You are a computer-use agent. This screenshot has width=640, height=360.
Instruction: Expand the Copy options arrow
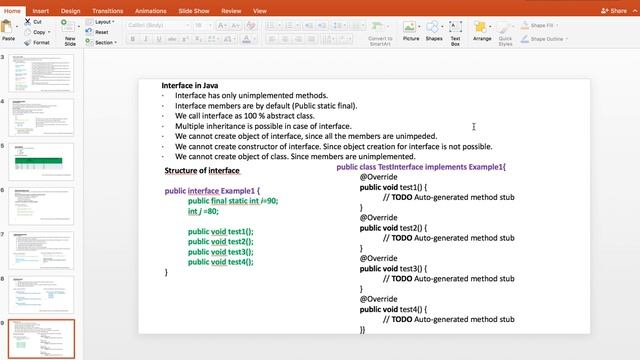pos(49,32)
